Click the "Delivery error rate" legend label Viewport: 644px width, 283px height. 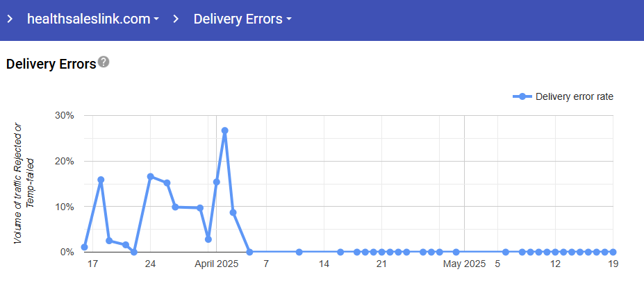574,96
